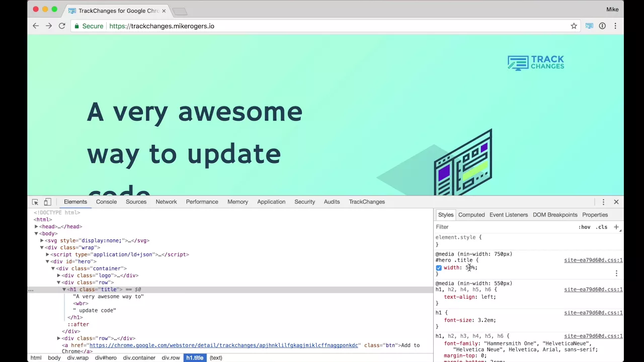The height and width of the screenshot is (362, 644).
Task: Open the chrome.google.com webstore href link
Action: (x=224, y=345)
